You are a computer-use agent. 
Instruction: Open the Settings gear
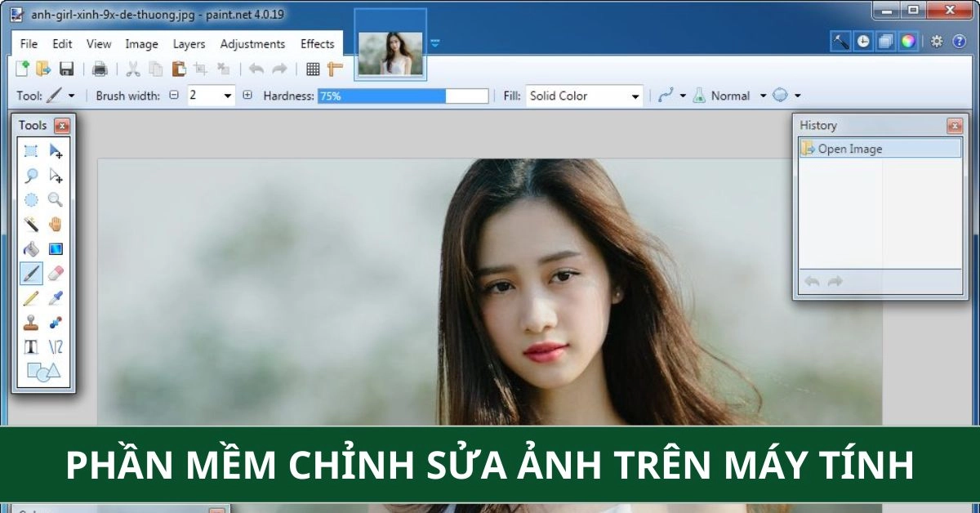[937, 41]
